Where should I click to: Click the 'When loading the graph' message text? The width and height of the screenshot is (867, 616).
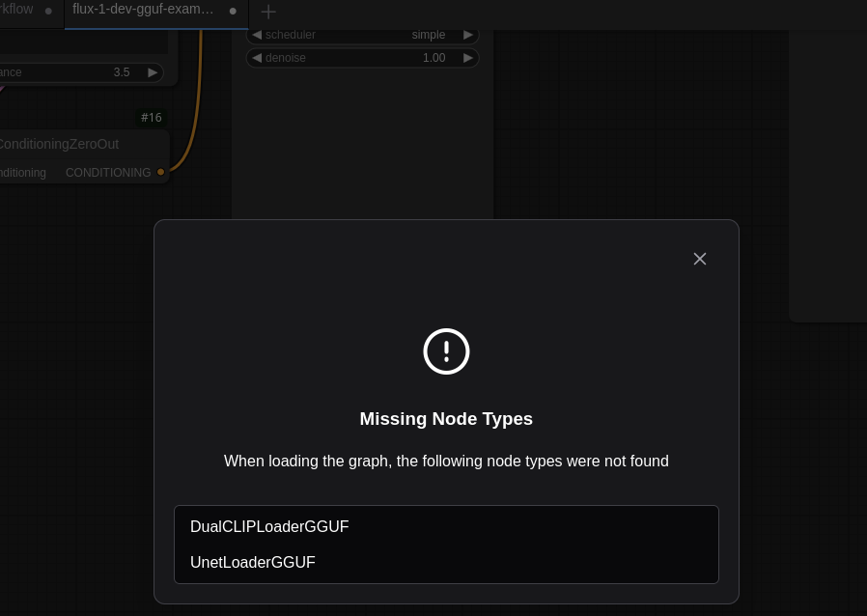pos(446,461)
